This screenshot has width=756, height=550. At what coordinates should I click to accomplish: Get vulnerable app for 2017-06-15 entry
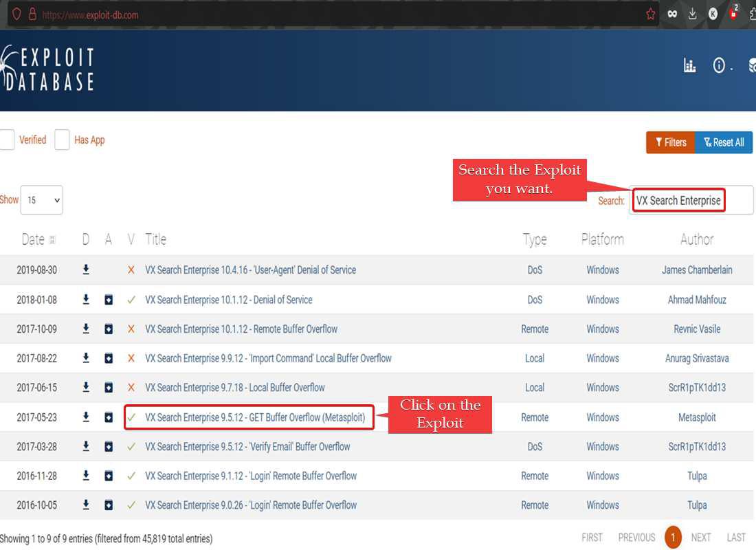pyautogui.click(x=109, y=388)
